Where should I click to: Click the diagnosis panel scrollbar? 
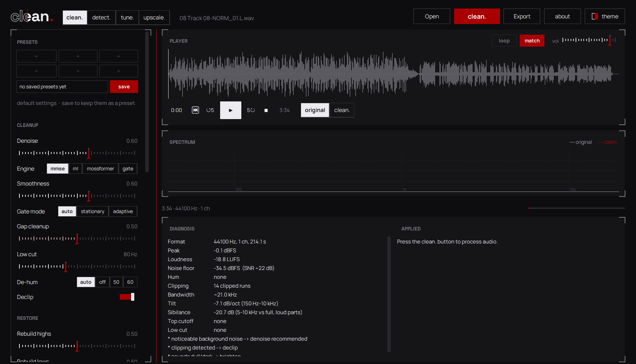[389, 294]
